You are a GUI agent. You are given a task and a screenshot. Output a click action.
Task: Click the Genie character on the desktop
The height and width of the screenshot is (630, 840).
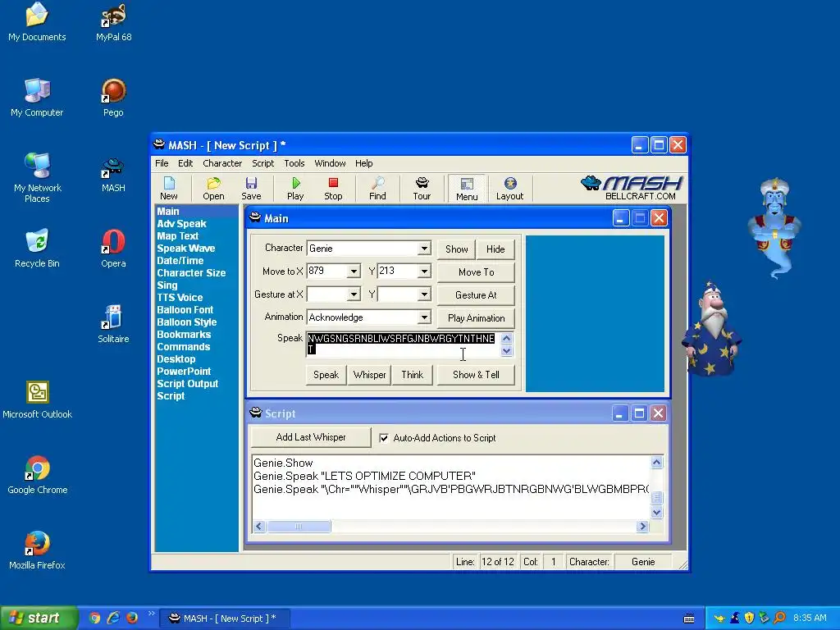[x=774, y=228]
